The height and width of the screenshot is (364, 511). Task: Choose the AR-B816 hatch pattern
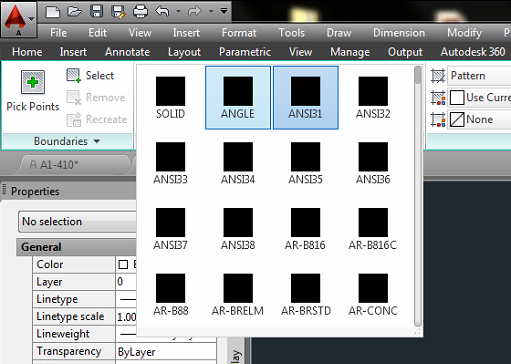tap(306, 229)
